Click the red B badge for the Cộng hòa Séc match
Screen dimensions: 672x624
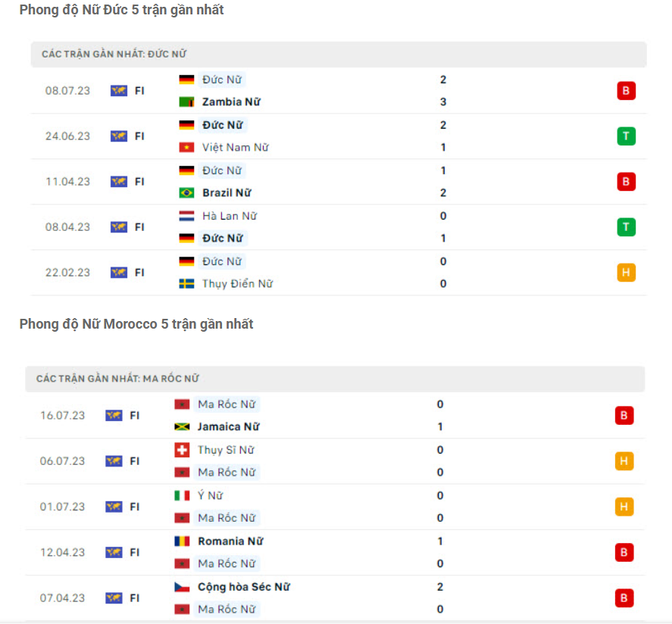coord(626,597)
